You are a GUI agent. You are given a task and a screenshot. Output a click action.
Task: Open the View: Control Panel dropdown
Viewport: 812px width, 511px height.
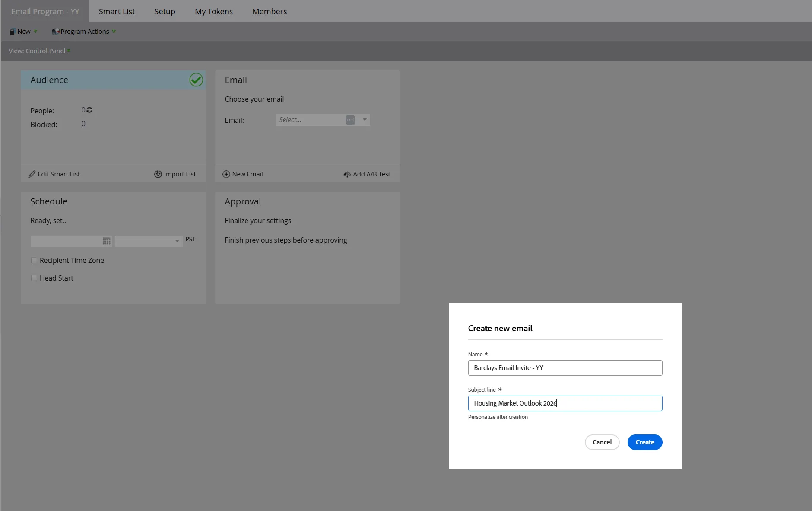click(39, 51)
